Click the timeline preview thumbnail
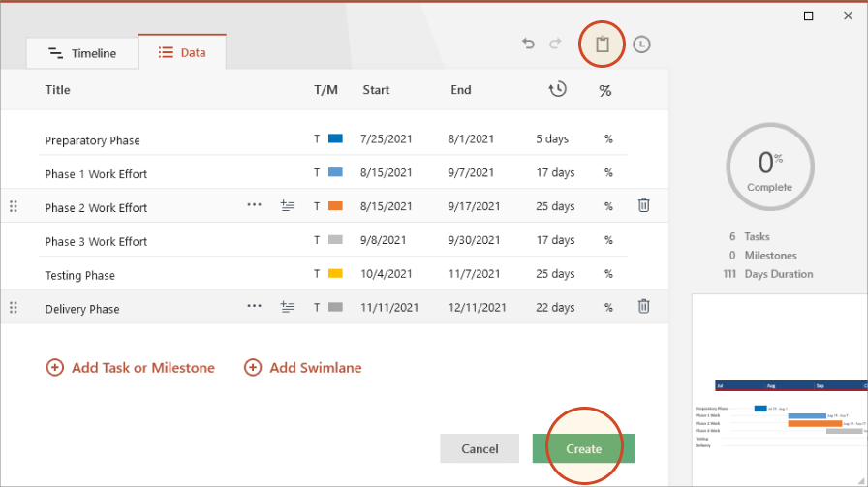 (x=780, y=390)
